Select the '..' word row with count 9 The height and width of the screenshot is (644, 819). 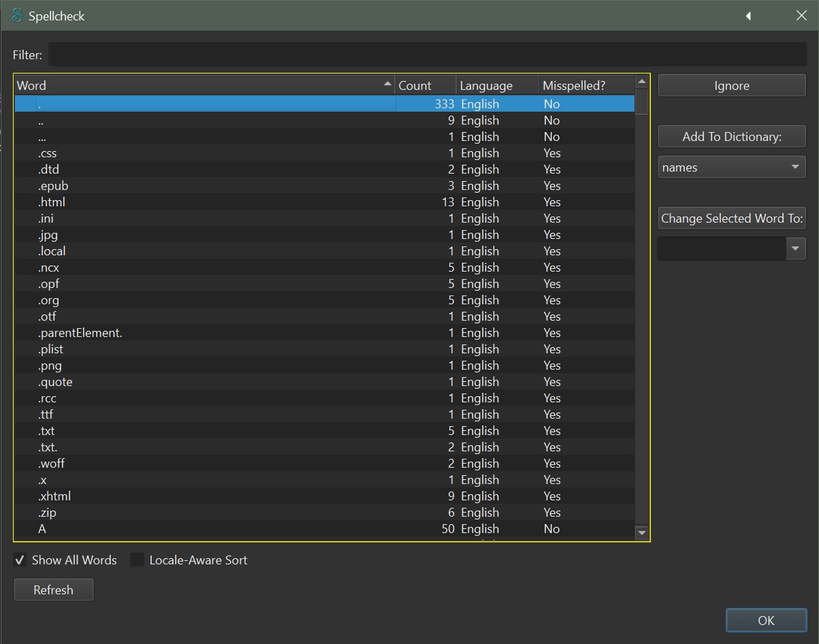click(325, 120)
